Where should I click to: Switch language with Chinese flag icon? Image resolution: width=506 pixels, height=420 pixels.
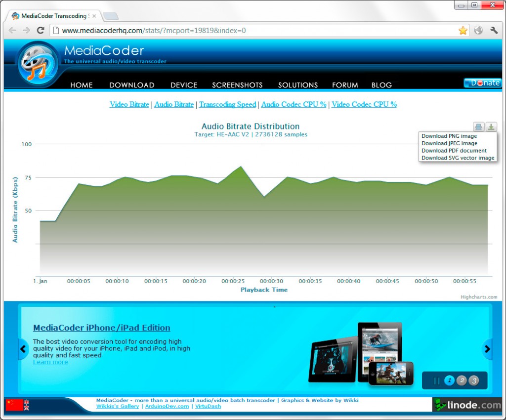pos(18,405)
